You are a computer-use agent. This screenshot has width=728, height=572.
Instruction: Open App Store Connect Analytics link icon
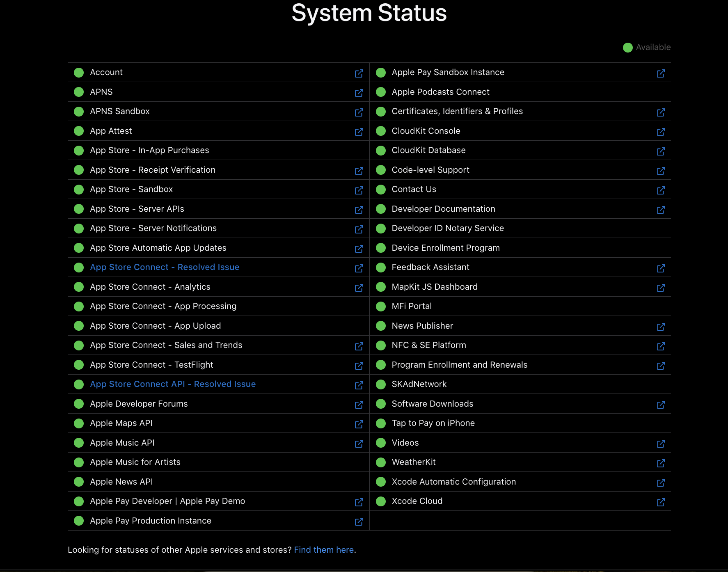click(359, 288)
